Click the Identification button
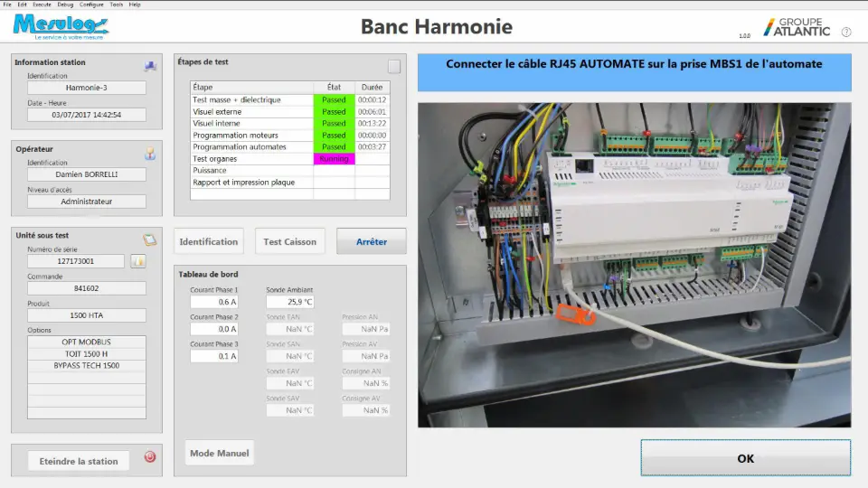This screenshot has width=868, height=488. [x=209, y=242]
